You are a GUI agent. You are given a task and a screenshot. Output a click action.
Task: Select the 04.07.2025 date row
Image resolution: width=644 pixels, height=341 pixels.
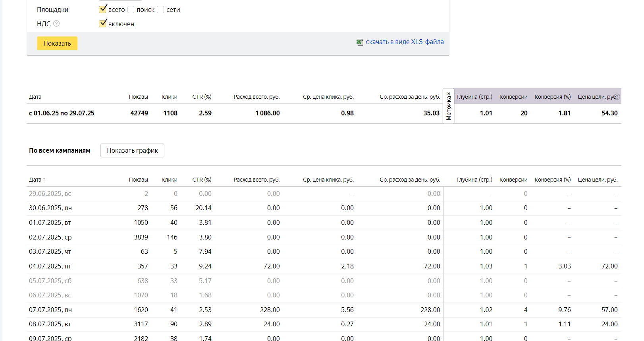pyautogui.click(x=50, y=266)
